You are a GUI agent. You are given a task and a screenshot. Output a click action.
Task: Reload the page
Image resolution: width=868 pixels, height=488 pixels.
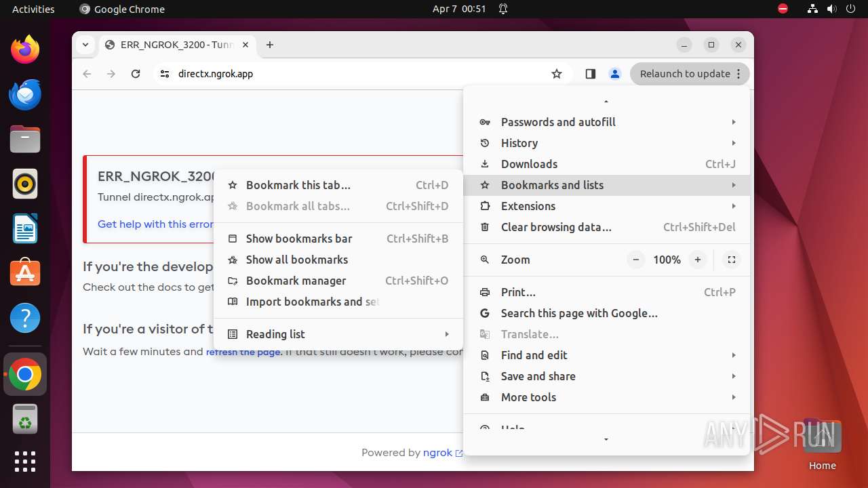coord(136,74)
